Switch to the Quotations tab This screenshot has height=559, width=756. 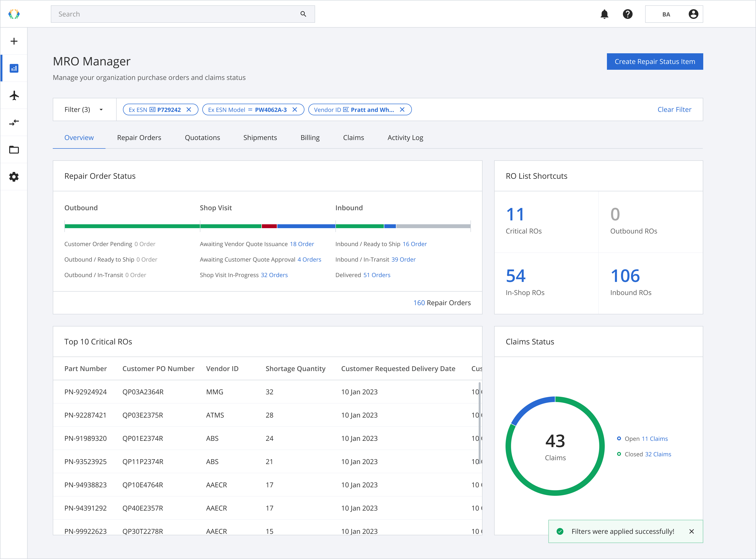(202, 138)
